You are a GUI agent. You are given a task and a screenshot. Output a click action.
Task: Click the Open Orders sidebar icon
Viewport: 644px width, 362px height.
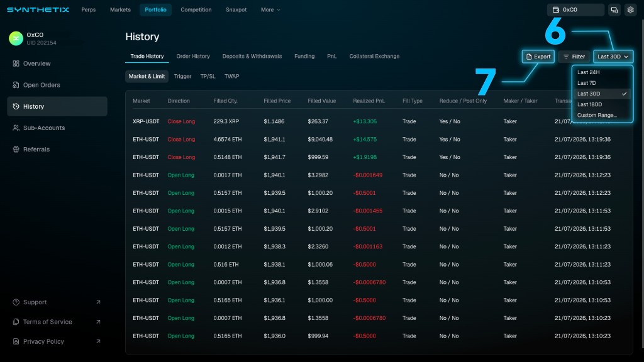point(16,85)
